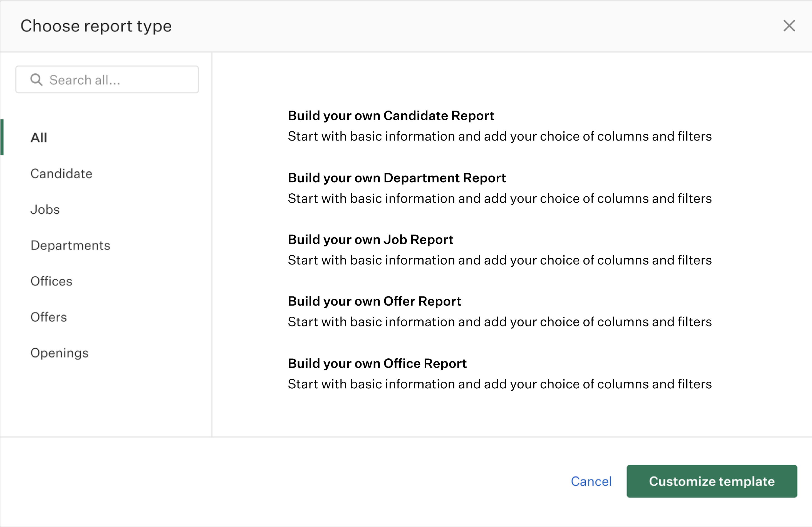
Task: Select the Offers category
Action: [x=49, y=317]
